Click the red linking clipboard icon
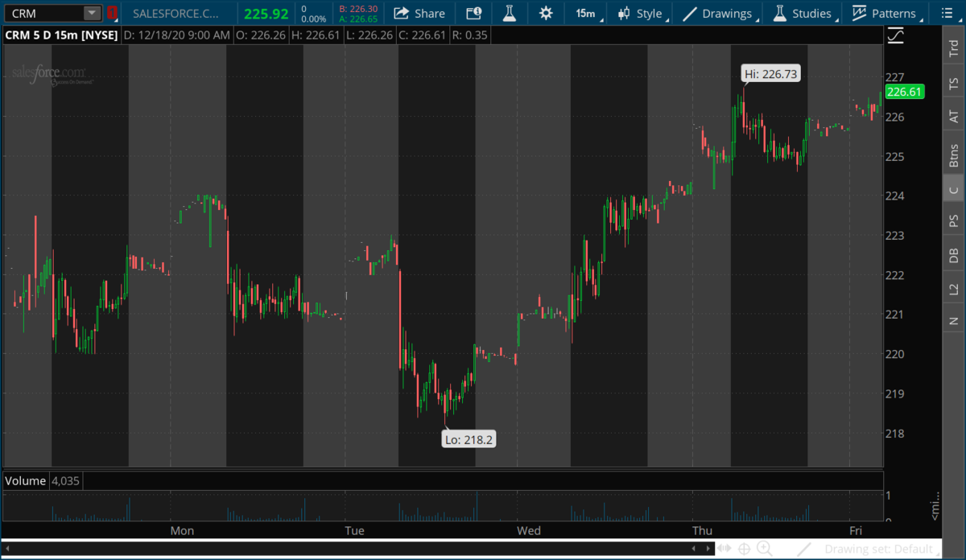This screenshot has height=560, width=966. (x=112, y=13)
